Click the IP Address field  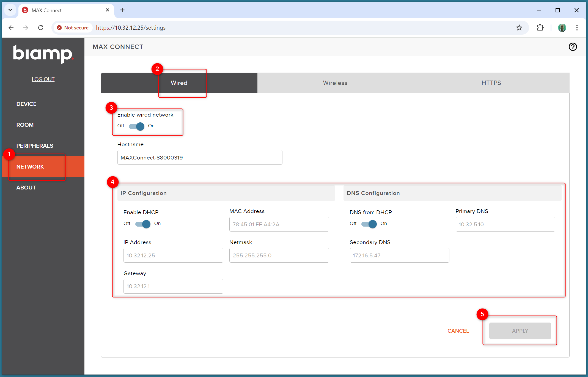(x=173, y=255)
